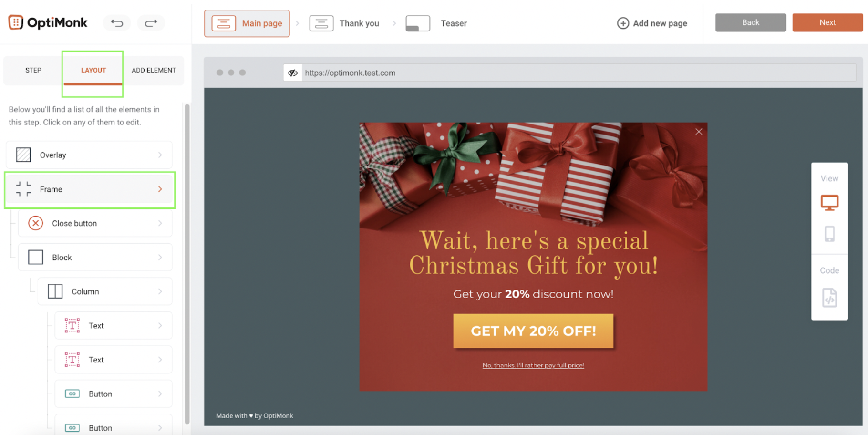Close the popup with X icon
This screenshot has height=435, width=868.
click(x=699, y=132)
